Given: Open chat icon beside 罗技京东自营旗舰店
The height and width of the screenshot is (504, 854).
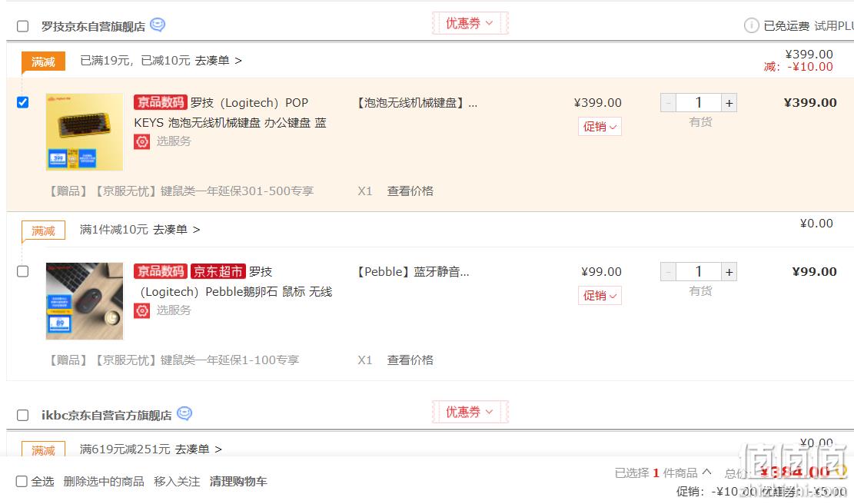Looking at the screenshot, I should 158,25.
